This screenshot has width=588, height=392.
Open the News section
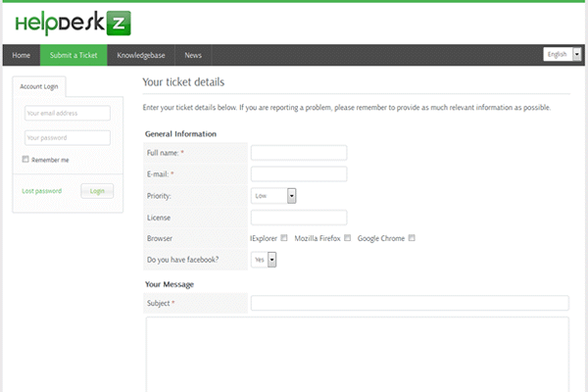pyautogui.click(x=193, y=55)
